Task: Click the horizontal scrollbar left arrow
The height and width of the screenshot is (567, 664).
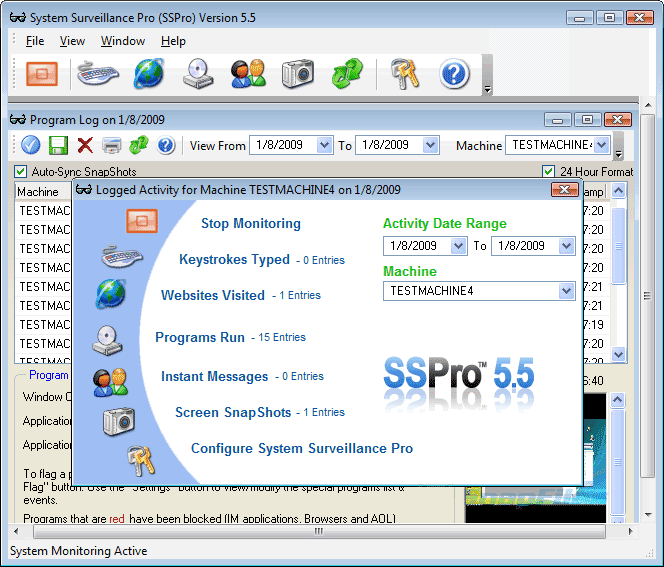Action: (16, 531)
